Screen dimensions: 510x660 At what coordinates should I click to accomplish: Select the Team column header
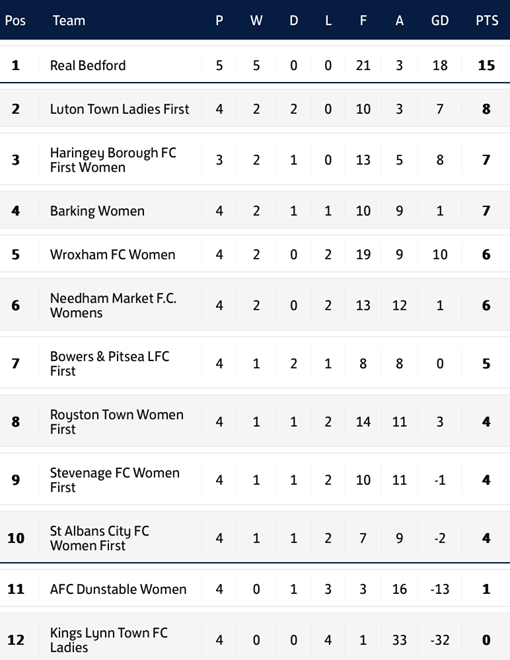tap(69, 20)
